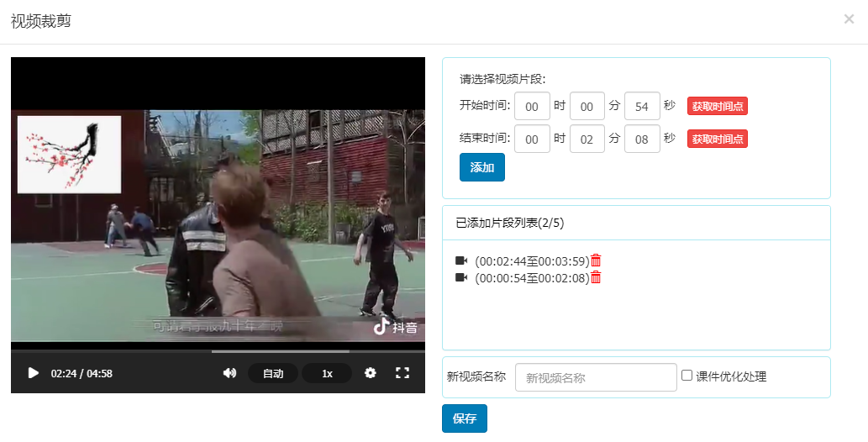This screenshot has height=442, width=868.
Task: Get time point for 结束时间
Action: click(718, 139)
